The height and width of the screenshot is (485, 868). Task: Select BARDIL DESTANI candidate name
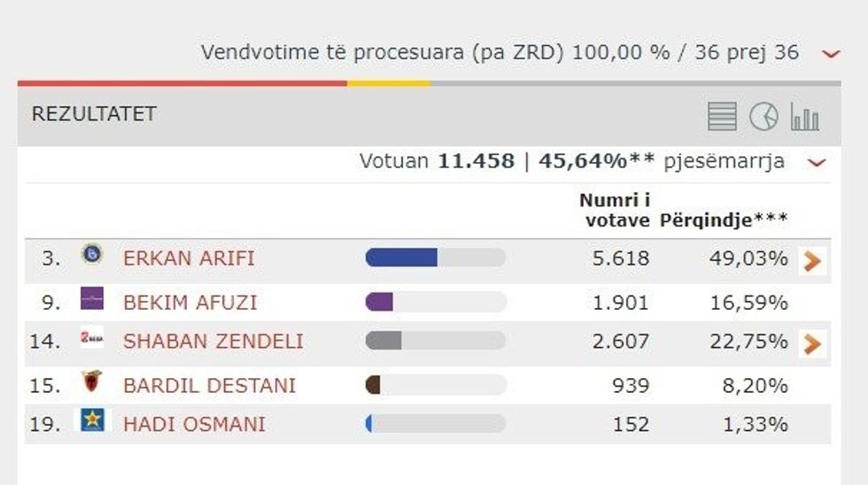coord(209,386)
